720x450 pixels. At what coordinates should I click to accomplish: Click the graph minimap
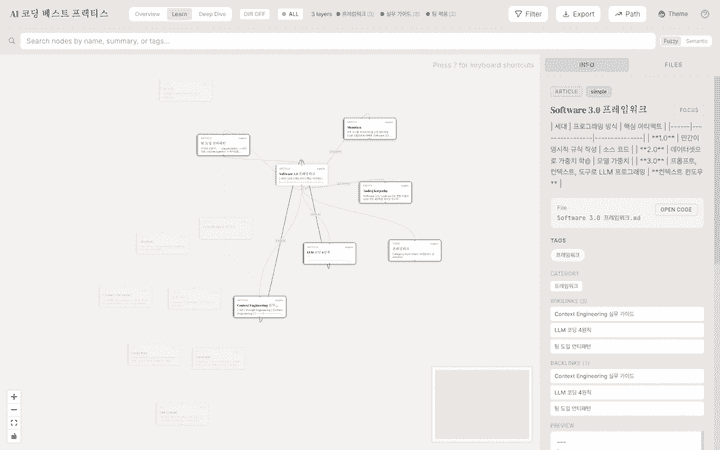[482, 404]
